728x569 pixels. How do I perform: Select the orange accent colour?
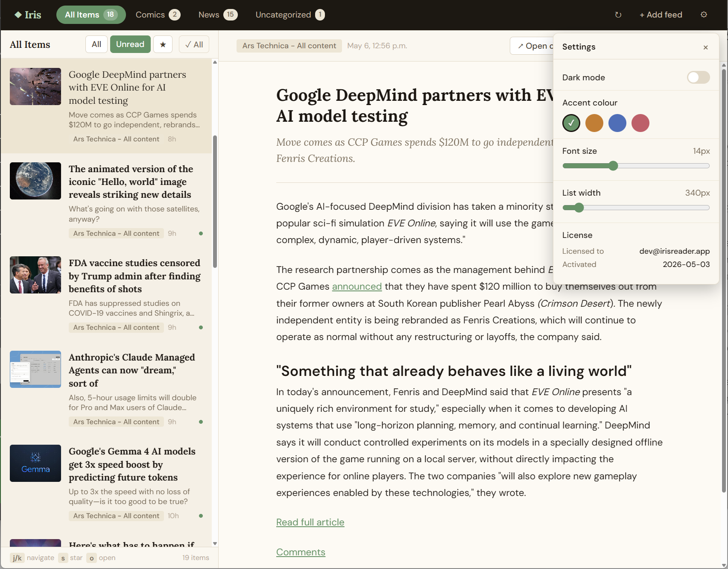[594, 123]
